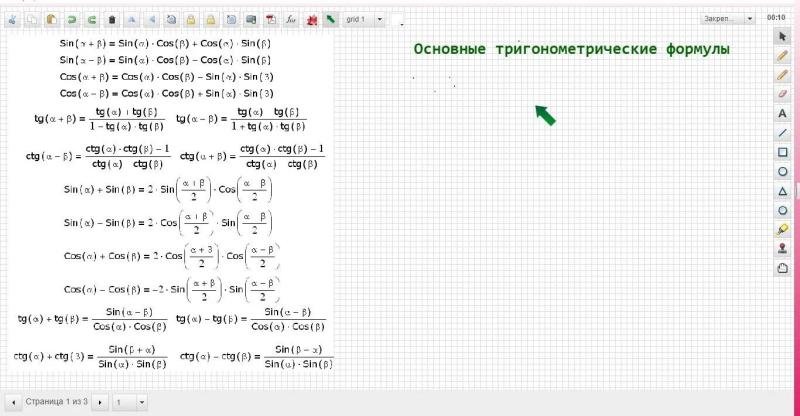This screenshot has height=416, width=800.
Task: Toggle the first yellow lock icon
Action: [191, 20]
